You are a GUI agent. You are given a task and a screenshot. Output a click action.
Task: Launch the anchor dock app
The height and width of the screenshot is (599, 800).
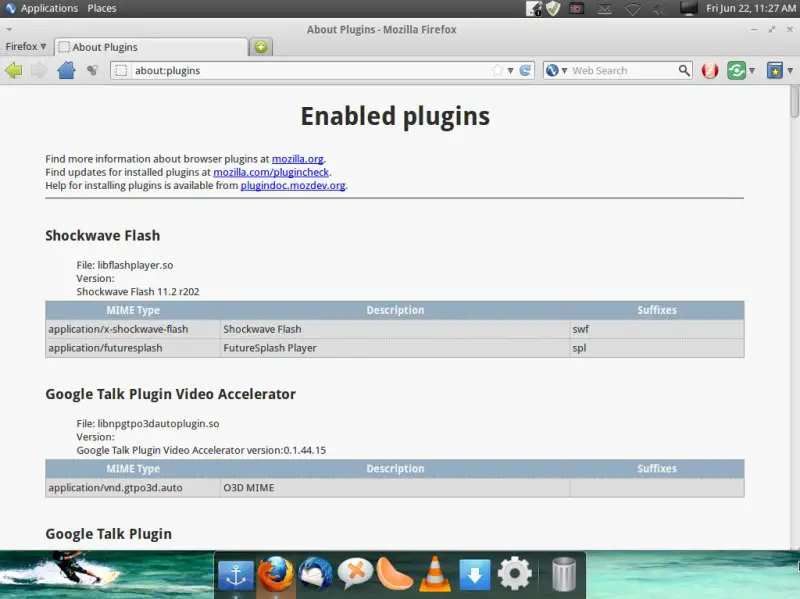click(x=236, y=575)
